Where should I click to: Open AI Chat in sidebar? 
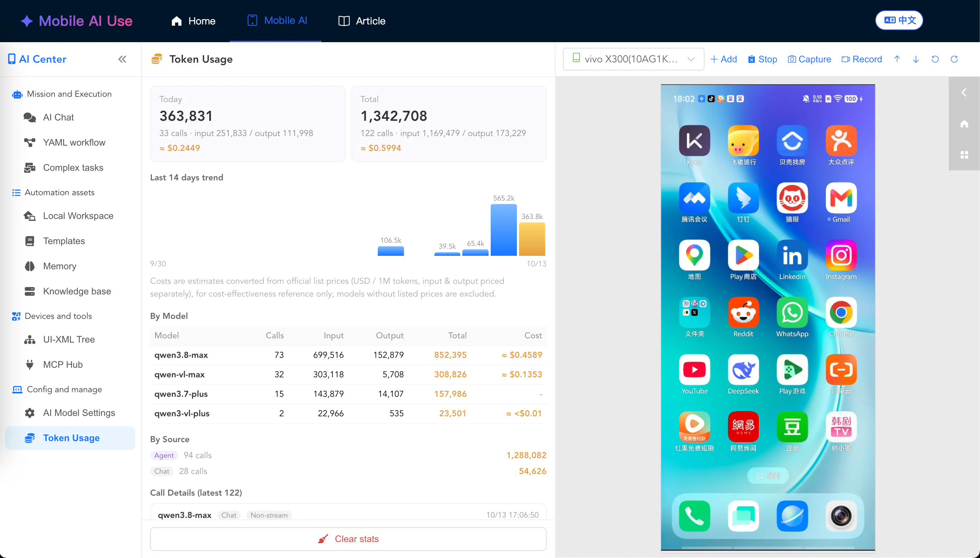click(70, 117)
